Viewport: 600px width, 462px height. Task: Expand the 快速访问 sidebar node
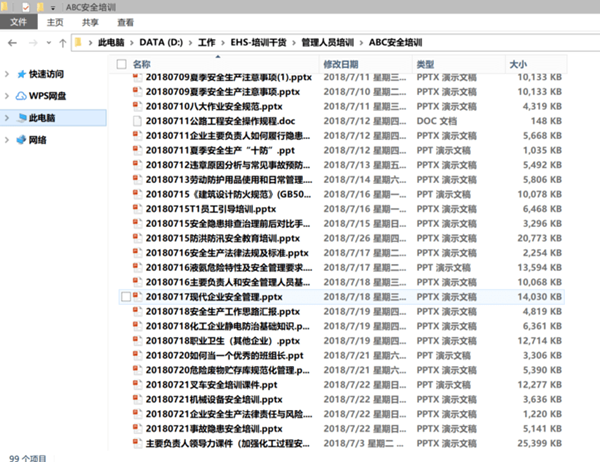[7, 74]
